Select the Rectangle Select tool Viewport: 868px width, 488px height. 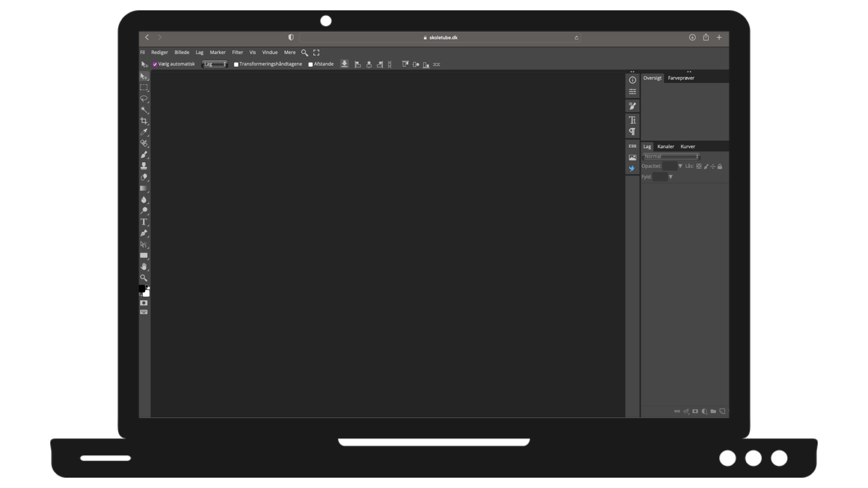(144, 88)
